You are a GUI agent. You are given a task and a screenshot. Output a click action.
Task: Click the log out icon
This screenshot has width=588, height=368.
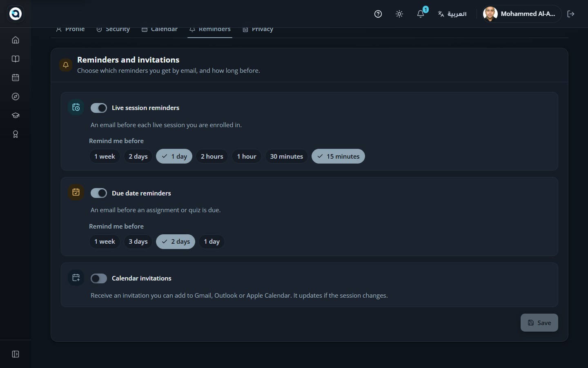(571, 14)
